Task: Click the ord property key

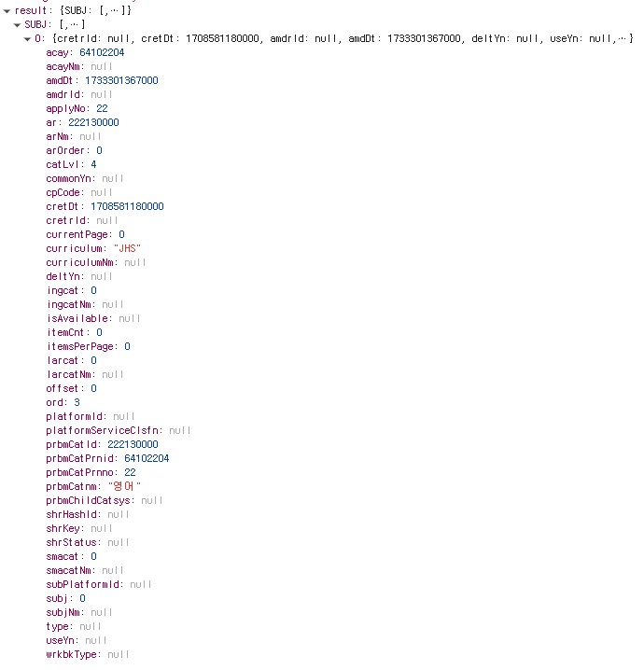Action: coord(56,402)
